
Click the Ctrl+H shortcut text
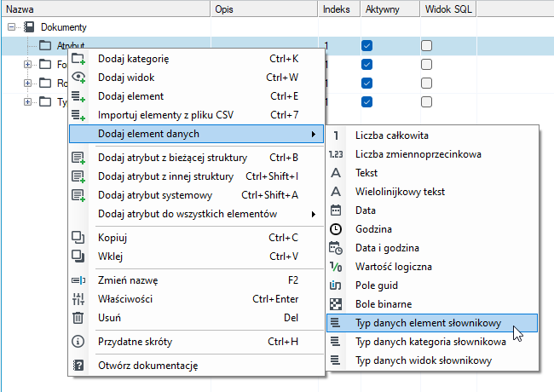pos(283,342)
